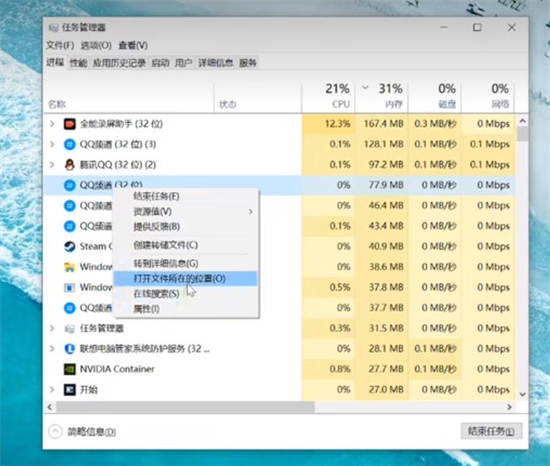The width and height of the screenshot is (550, 466).
Task: Click the 结束任务(E) button at bottom right
Action: (491, 431)
